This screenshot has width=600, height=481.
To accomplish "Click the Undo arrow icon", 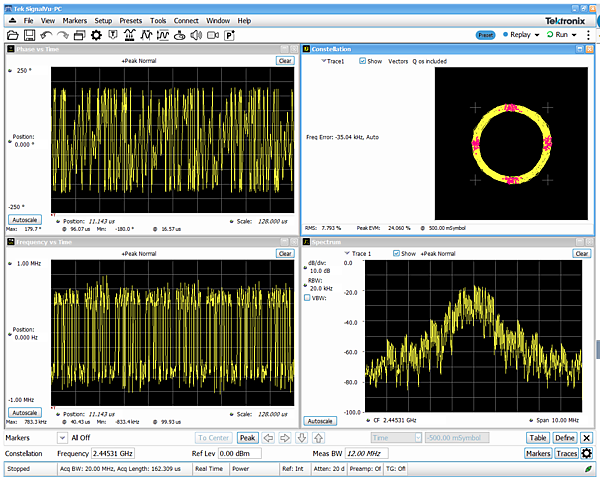I will (46, 35).
